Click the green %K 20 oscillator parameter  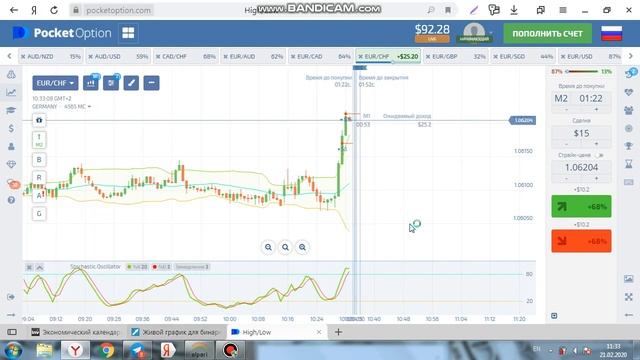pyautogui.click(x=137, y=267)
